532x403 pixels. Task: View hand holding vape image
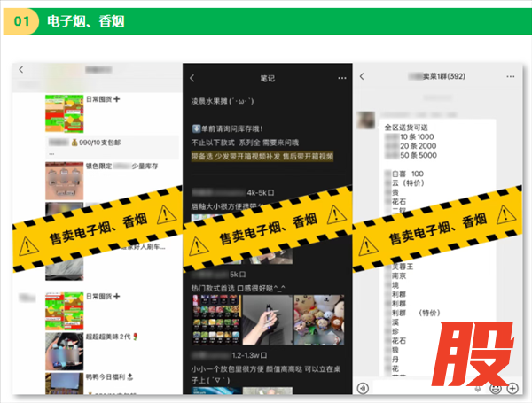coord(268,320)
